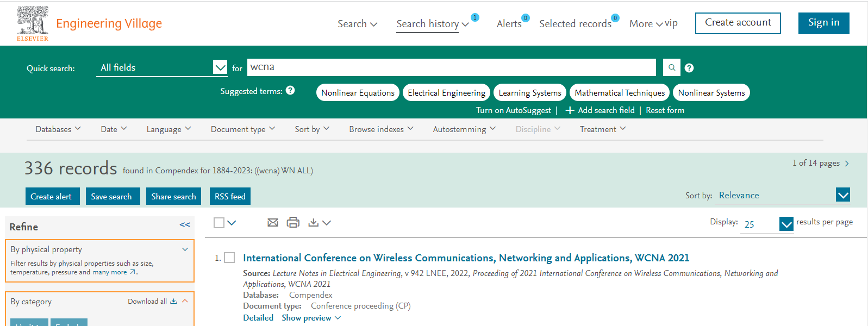Click Create account button

point(738,23)
